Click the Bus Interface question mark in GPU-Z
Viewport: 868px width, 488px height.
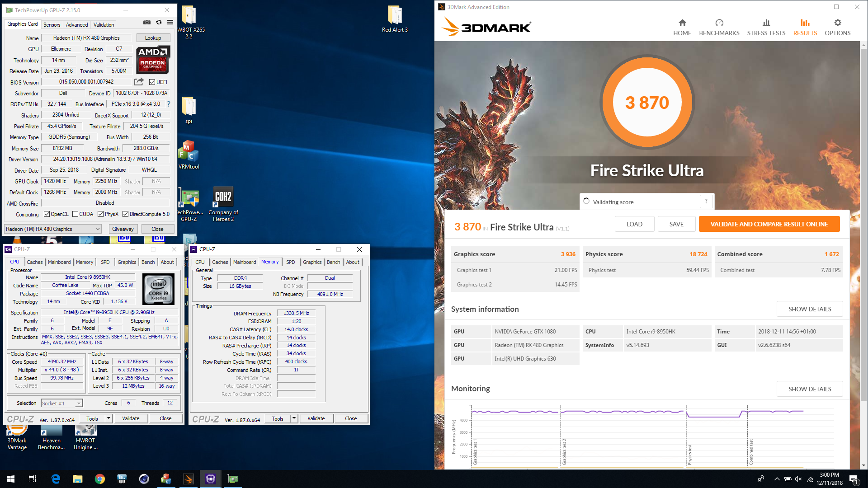tap(169, 104)
